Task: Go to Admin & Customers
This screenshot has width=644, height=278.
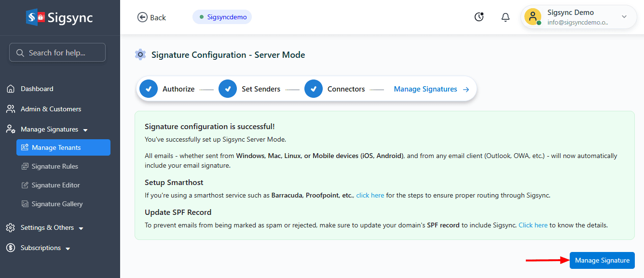Action: click(51, 109)
